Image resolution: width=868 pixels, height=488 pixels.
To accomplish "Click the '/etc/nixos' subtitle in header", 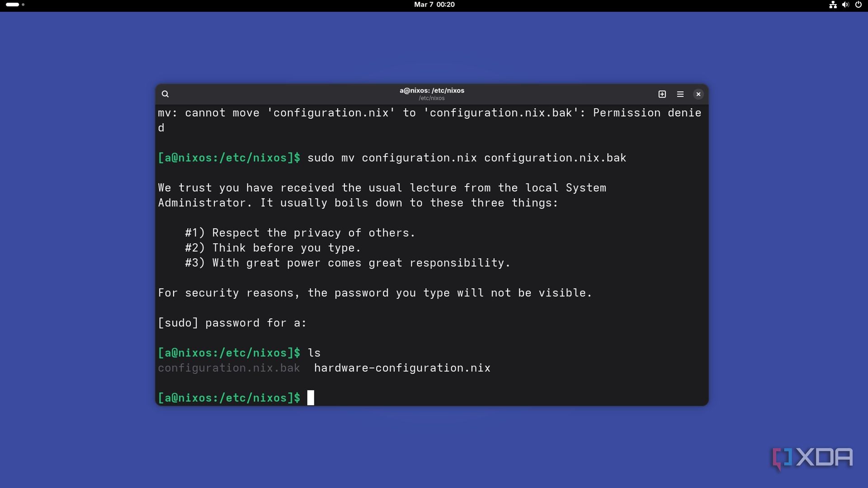I will pos(432,98).
